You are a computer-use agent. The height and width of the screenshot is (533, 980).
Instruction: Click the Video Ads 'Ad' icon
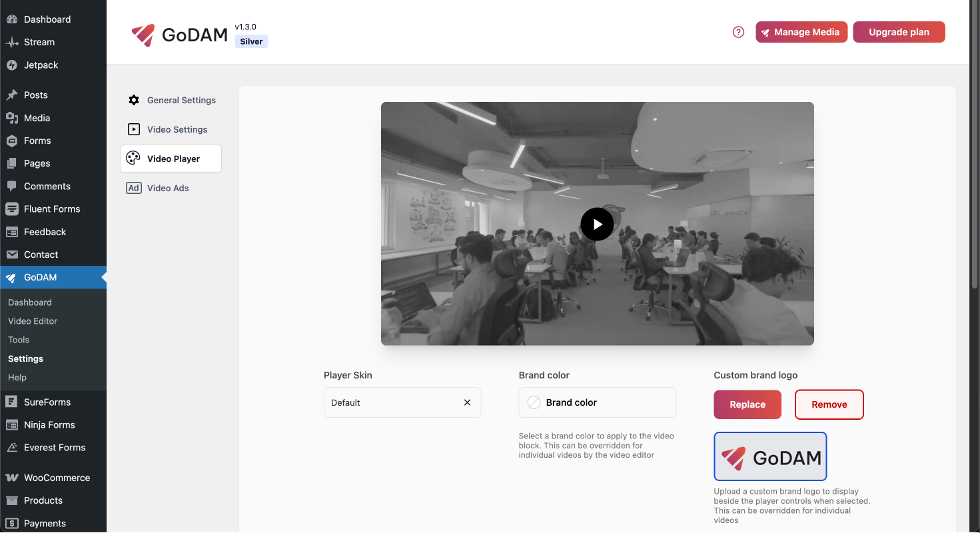[x=134, y=188]
